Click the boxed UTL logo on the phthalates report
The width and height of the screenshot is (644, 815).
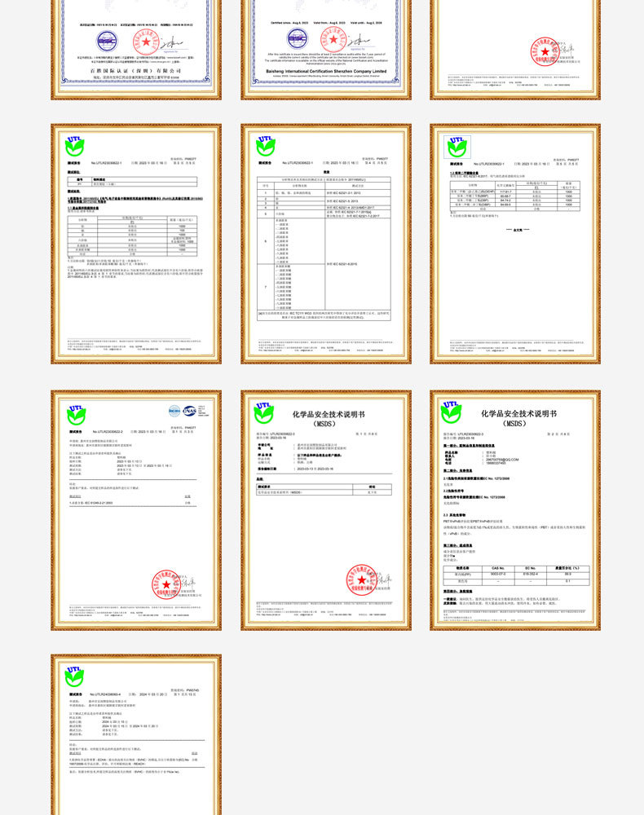(457, 147)
